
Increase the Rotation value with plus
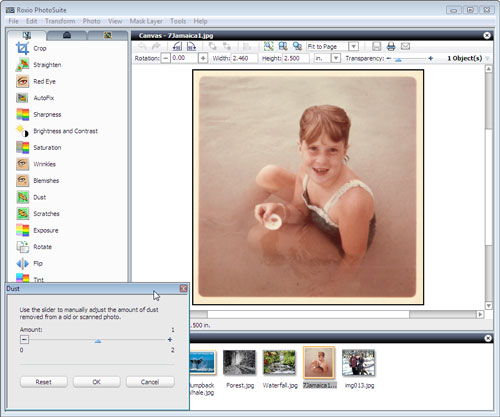[203, 58]
